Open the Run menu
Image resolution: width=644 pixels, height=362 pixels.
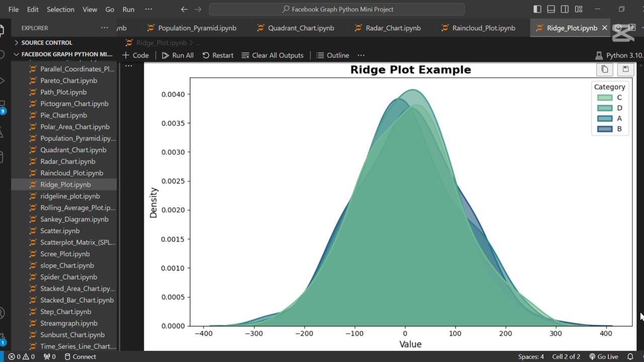point(128,10)
